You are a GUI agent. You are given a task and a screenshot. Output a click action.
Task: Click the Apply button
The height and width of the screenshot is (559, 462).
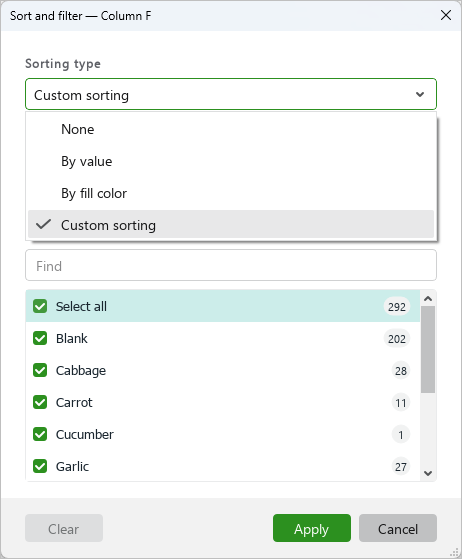click(x=312, y=528)
